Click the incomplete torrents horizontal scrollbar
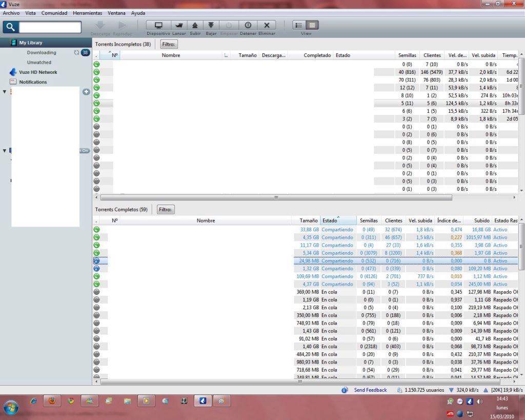 pyautogui.click(x=276, y=197)
